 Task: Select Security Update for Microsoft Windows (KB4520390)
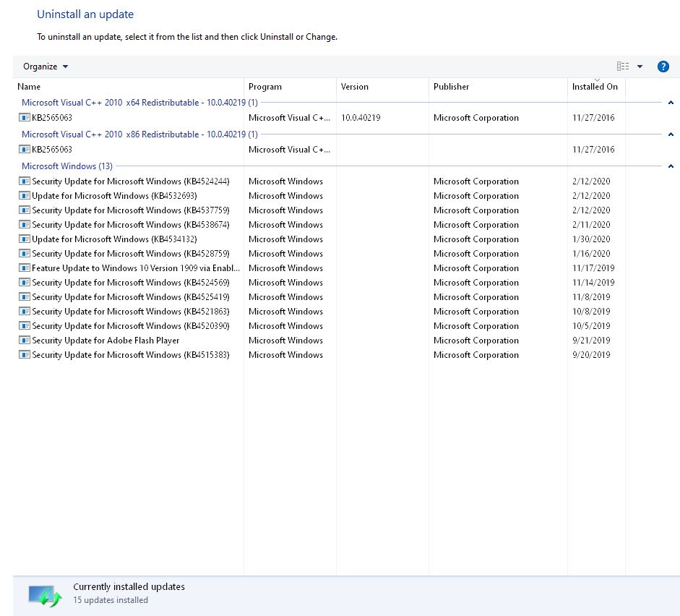[131, 326]
